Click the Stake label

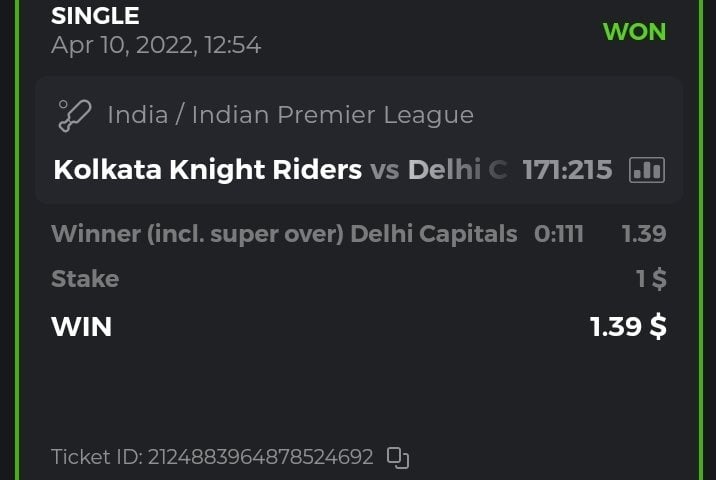tap(85, 279)
